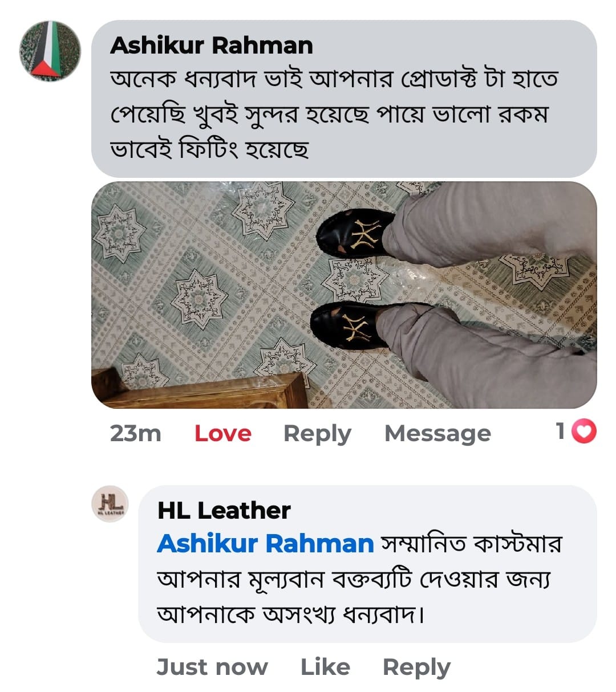Open the HL Leather page name
616x692 pixels.
pos(224,510)
